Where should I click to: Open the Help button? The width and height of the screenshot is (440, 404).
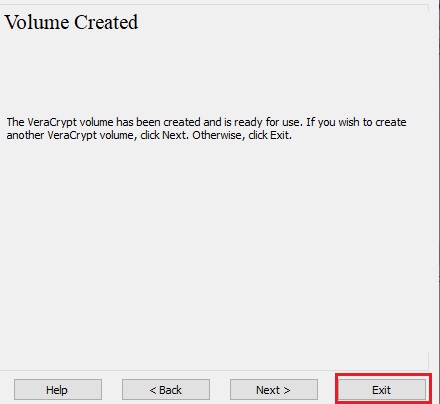pyautogui.click(x=58, y=389)
